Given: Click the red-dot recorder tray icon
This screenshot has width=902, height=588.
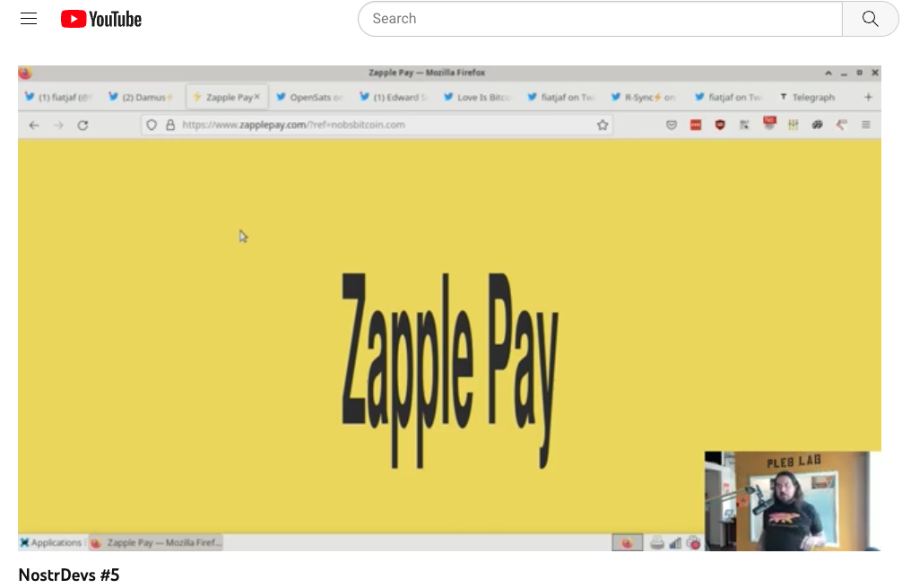Looking at the screenshot, I should [693, 542].
